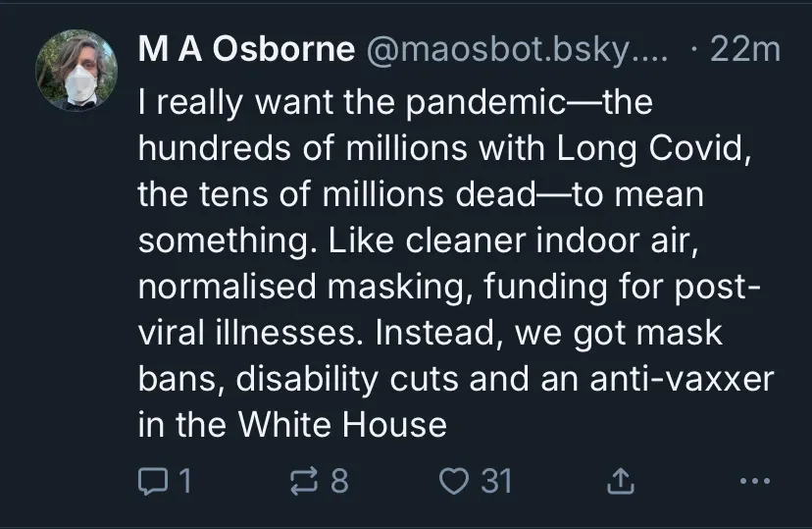Click the repost count number 8
Image resolution: width=812 pixels, height=529 pixels.
coord(339,480)
